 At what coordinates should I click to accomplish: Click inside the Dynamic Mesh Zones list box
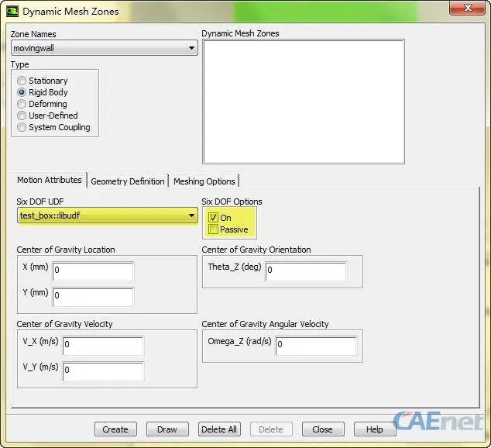[304, 102]
